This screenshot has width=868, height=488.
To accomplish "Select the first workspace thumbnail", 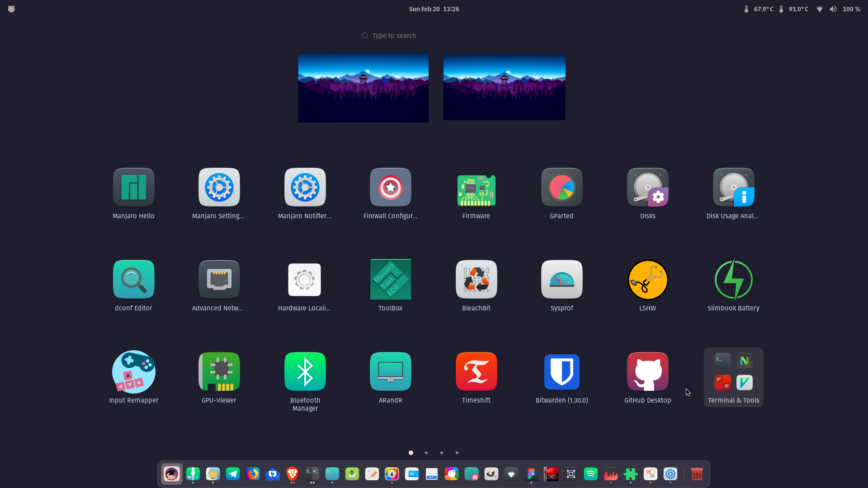I will coord(363,87).
